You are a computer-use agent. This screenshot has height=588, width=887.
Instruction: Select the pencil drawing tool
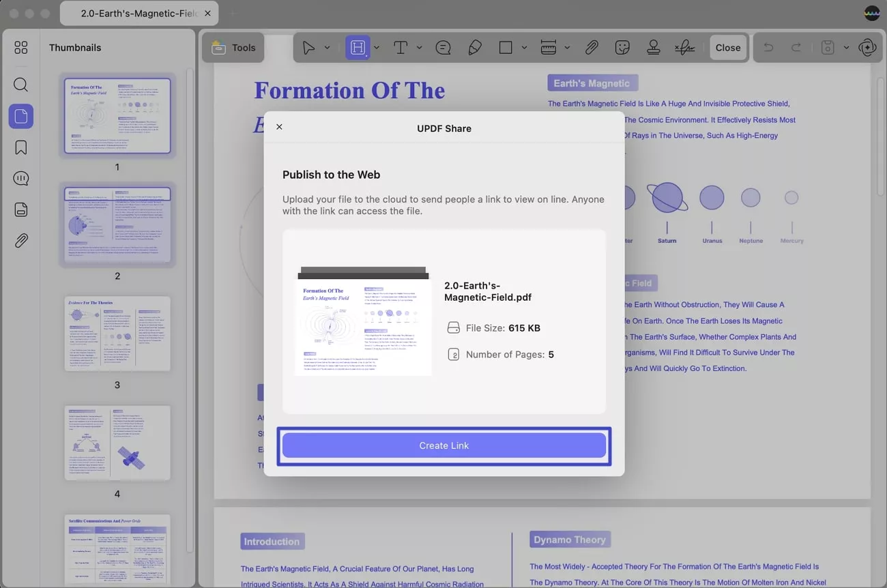[x=475, y=48]
